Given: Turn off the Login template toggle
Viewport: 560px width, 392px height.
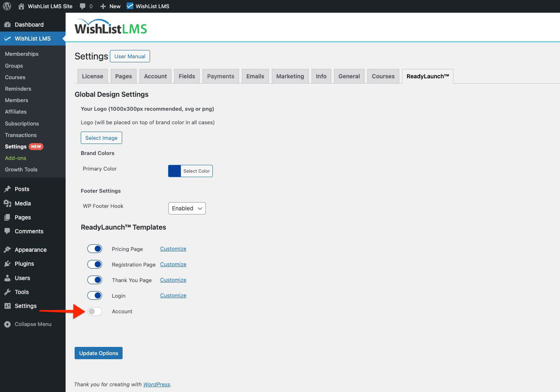Looking at the screenshot, I should pyautogui.click(x=95, y=295).
